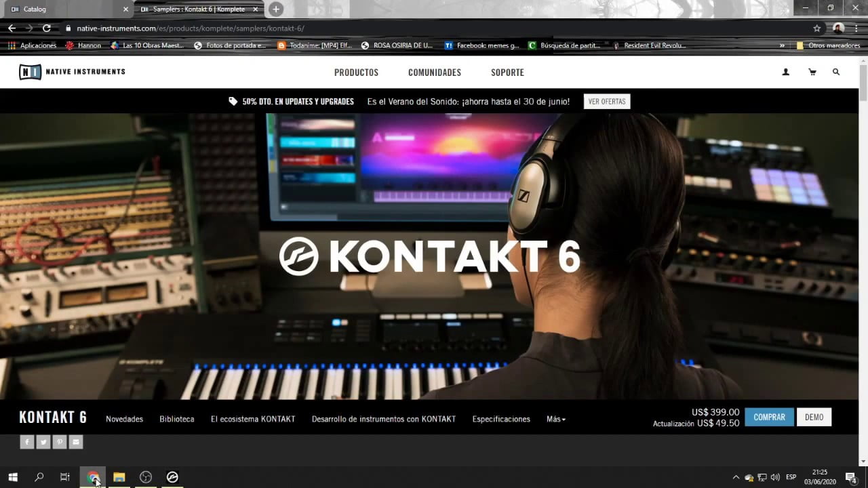The width and height of the screenshot is (868, 488).
Task: Open the notification center icon
Action: [851, 477]
